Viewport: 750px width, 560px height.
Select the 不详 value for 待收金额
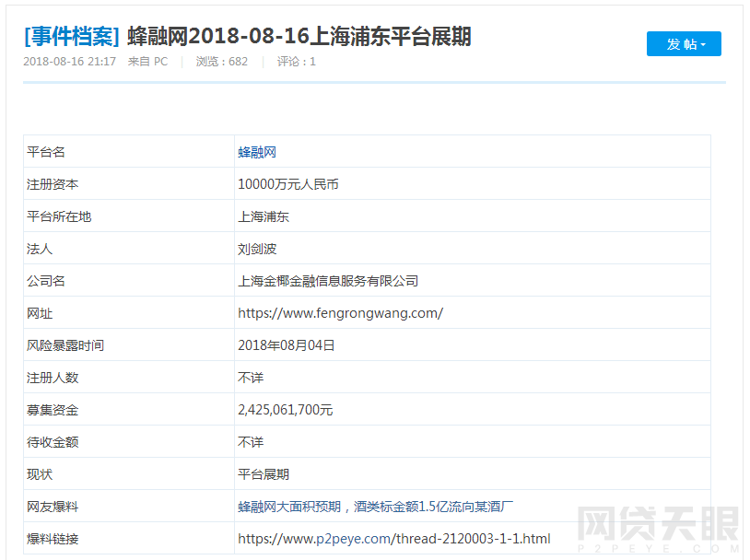[x=251, y=442]
